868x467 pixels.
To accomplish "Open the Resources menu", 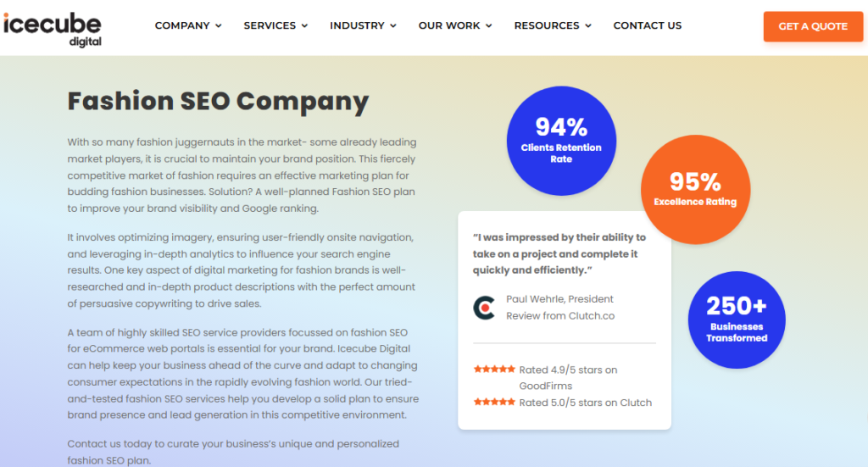I will tap(553, 25).
